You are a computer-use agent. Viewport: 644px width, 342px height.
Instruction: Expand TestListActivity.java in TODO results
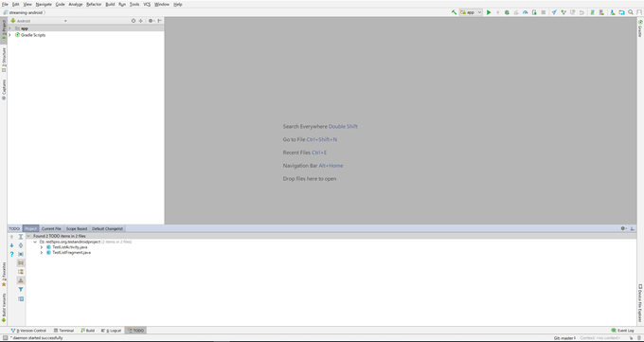[42, 247]
